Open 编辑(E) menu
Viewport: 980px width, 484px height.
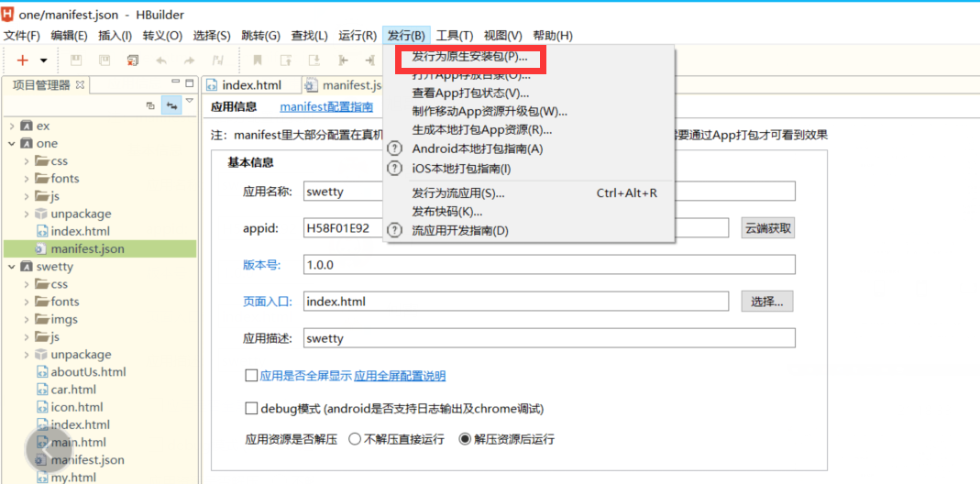point(70,36)
